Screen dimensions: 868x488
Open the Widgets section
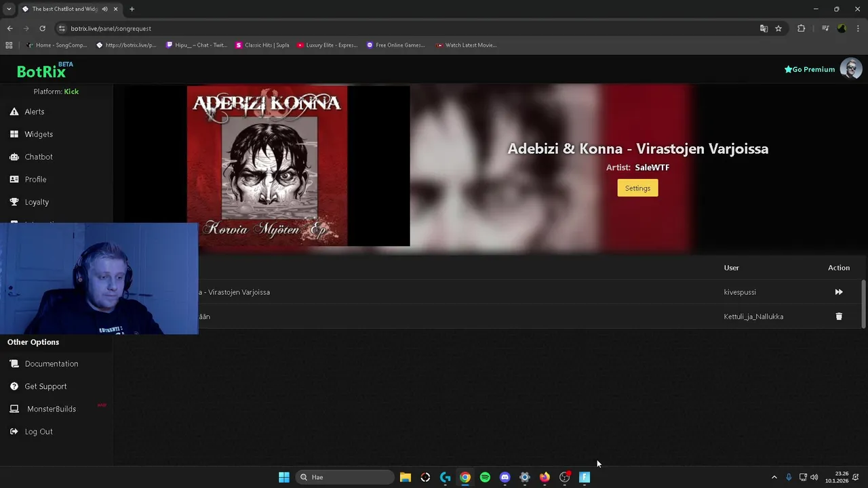(x=39, y=134)
